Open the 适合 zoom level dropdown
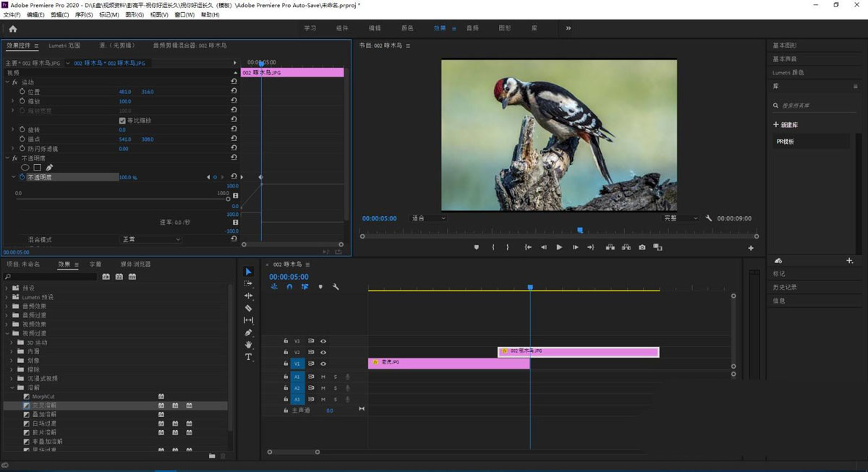This screenshot has height=472, width=868. point(428,218)
